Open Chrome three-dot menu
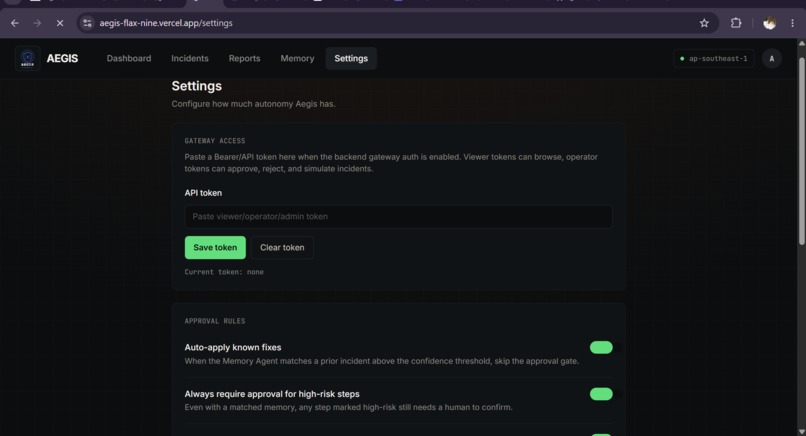This screenshot has width=806, height=436. 793,23
